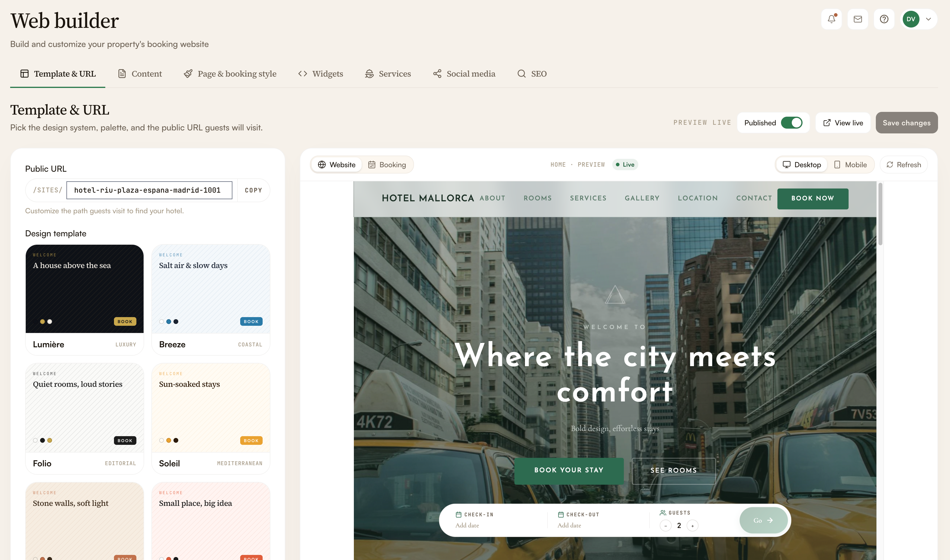
Task: Pick the blue swatch on Breeze card
Action: (169, 322)
